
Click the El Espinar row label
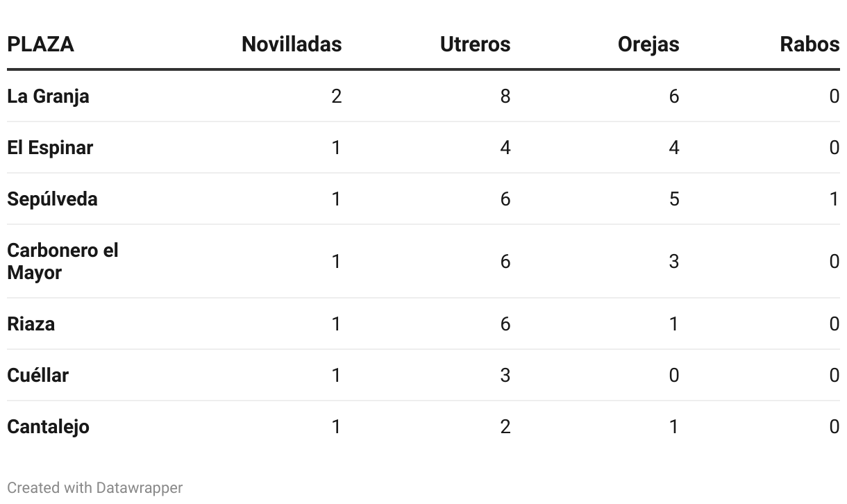pyautogui.click(x=50, y=147)
